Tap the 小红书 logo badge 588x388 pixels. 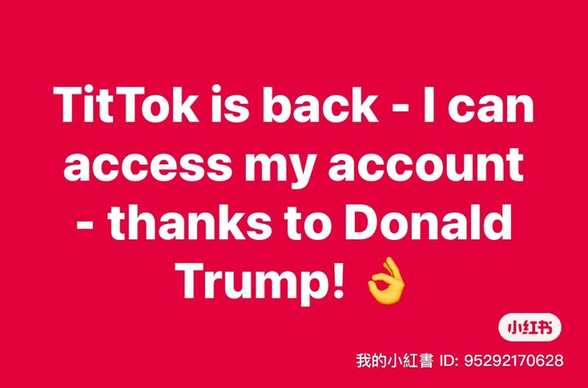(530, 328)
